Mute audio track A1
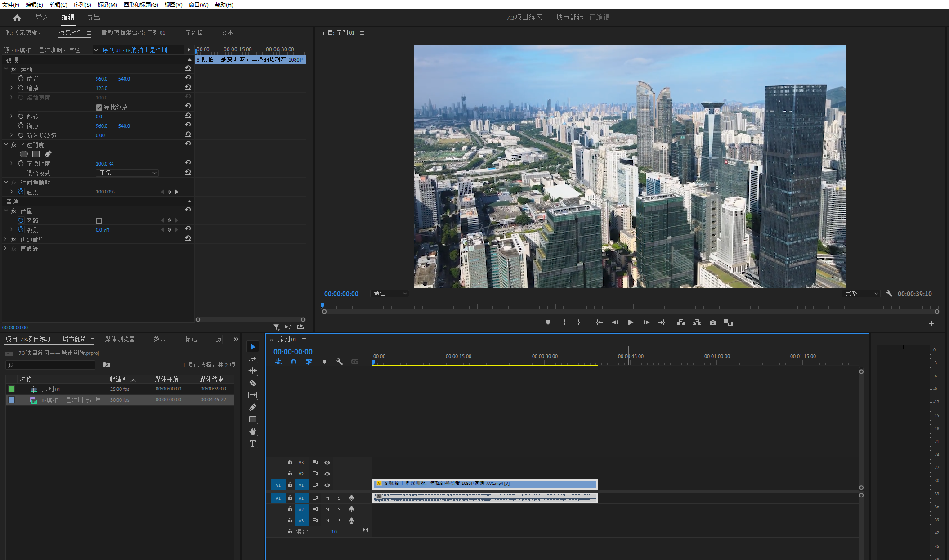 [327, 498]
